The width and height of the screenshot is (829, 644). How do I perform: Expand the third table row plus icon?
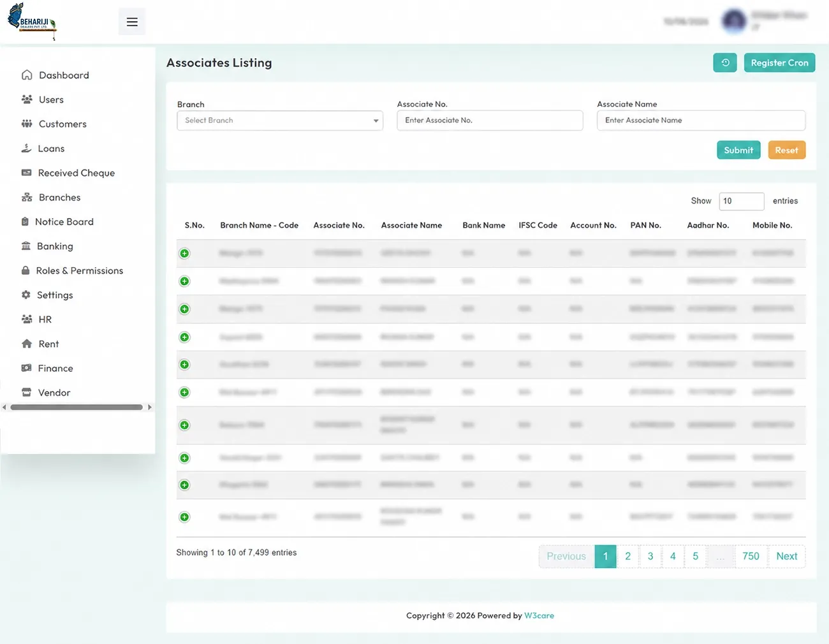pyautogui.click(x=184, y=309)
